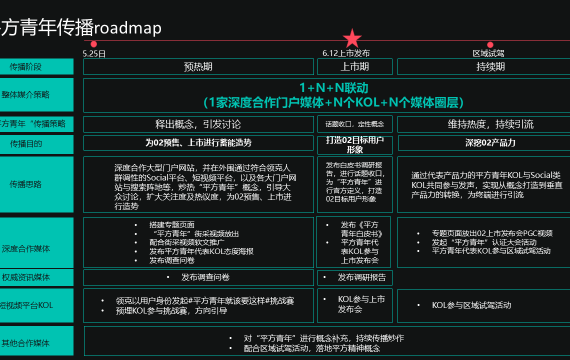The image size is (570, 360).
Task: Click the KOL参与区域试驾活动 cell
Action: [483, 306]
